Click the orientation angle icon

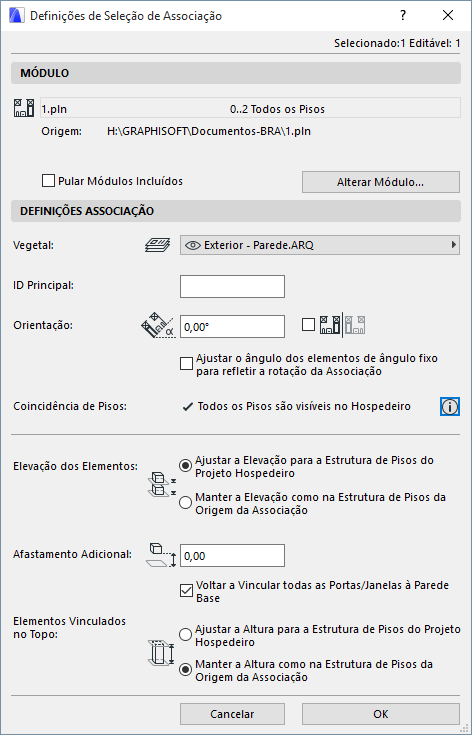[x=157, y=326]
